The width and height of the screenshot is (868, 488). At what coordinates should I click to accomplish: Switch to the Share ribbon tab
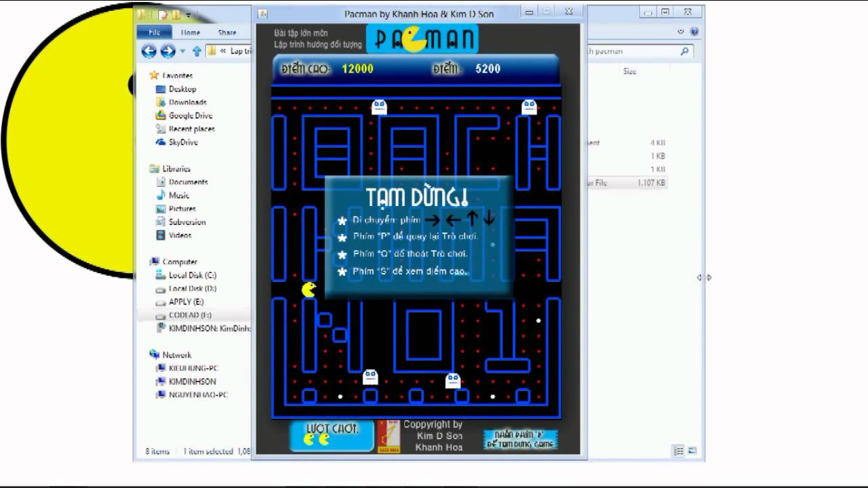[227, 32]
